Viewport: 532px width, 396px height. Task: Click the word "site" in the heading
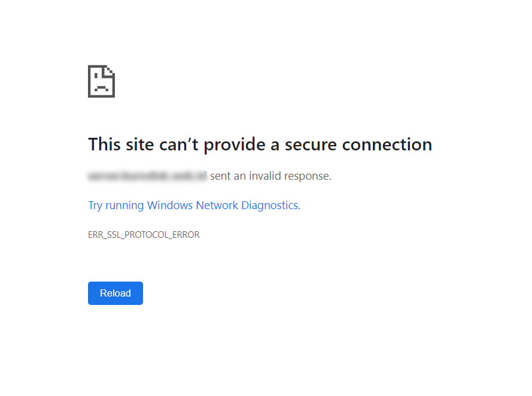tap(139, 144)
